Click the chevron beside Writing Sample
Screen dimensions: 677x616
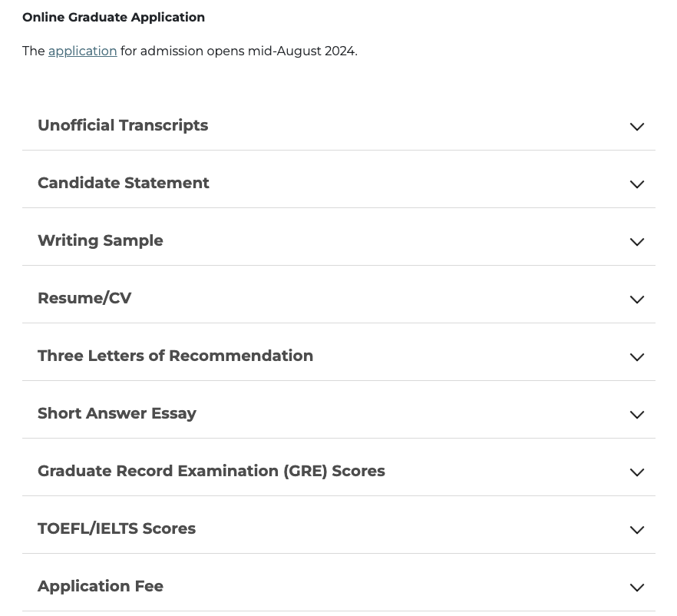coord(637,242)
